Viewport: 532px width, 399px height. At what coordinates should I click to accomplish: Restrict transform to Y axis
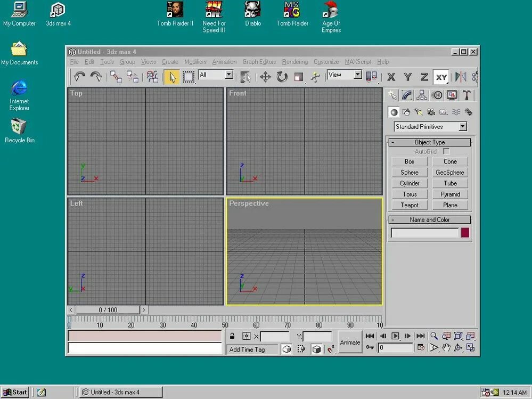(408, 77)
